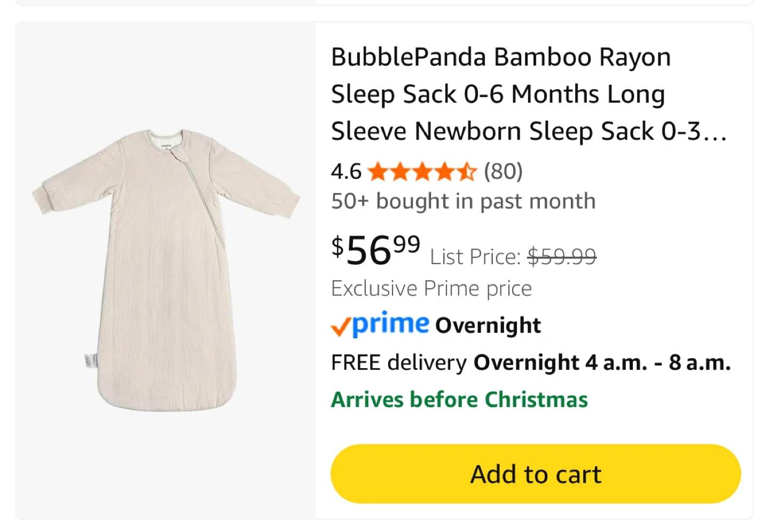This screenshot has width=769, height=532.
Task: Click the Arrives before Christmas message
Action: 459,400
